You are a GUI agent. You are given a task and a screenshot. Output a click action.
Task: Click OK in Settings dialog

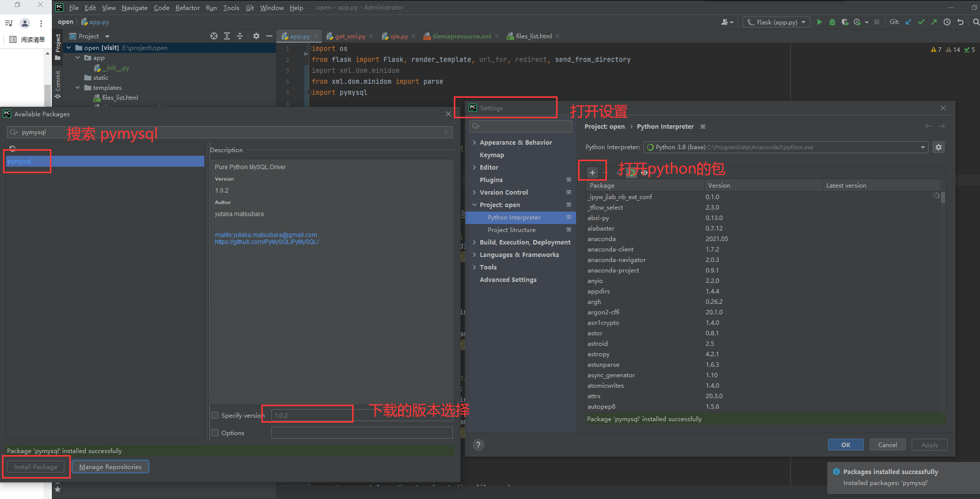[x=846, y=445]
